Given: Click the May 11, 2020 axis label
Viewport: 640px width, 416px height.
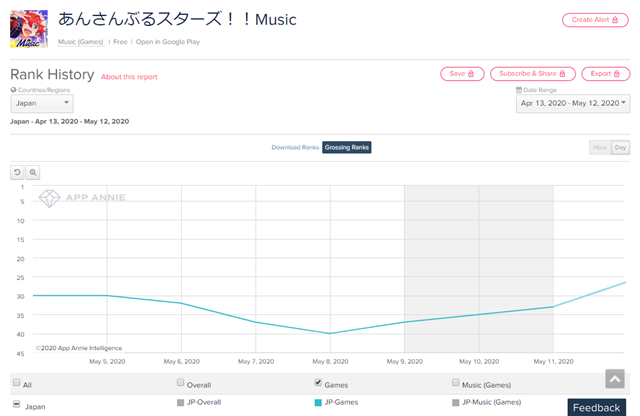Looking at the screenshot, I should point(553,361).
